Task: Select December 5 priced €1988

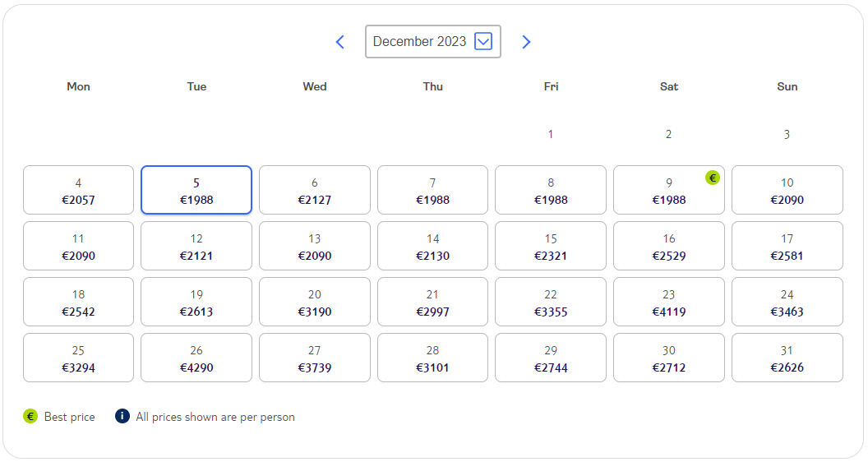Action: (x=196, y=190)
